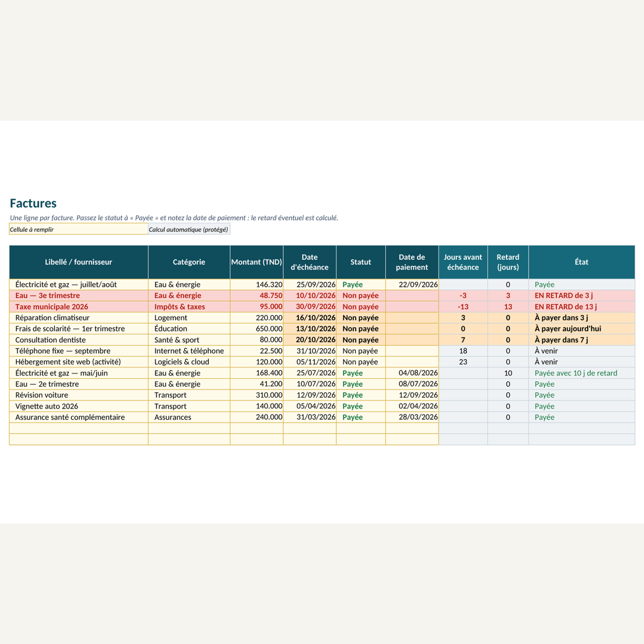This screenshot has height=644, width=644.
Task: Click category 'Internet & téléphone'
Action: (189, 351)
